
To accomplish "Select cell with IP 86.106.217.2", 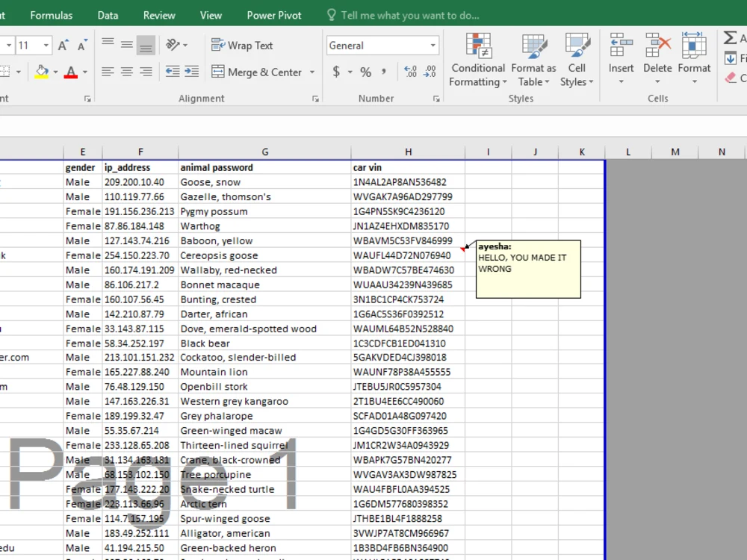I will (x=140, y=284).
